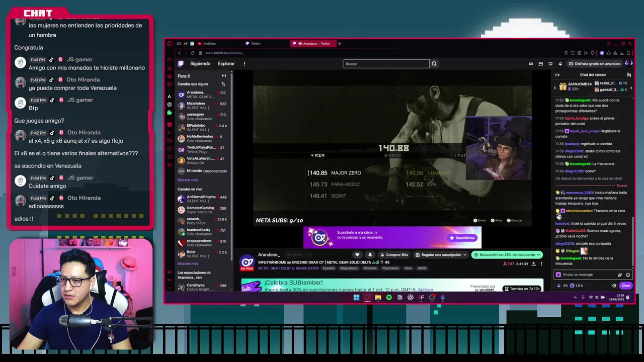Focus the Buscar search field
This screenshot has height=362, width=644.
pos(386,64)
